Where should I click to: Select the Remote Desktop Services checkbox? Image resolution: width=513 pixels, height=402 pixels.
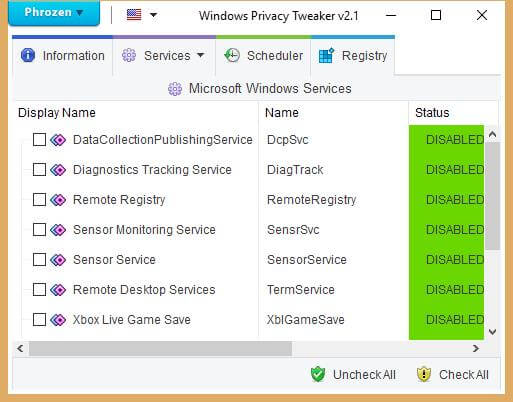(39, 290)
